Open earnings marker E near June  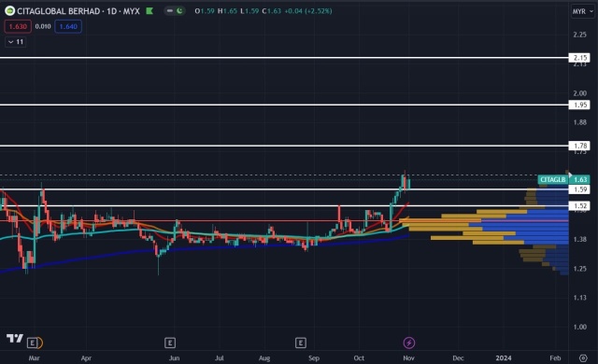tap(170, 343)
